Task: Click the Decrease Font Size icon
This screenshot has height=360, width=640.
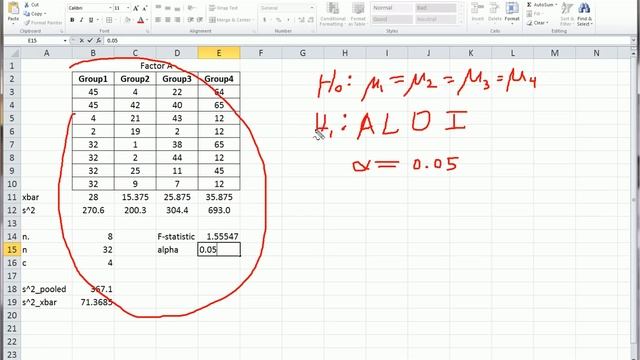Action: (144, 8)
